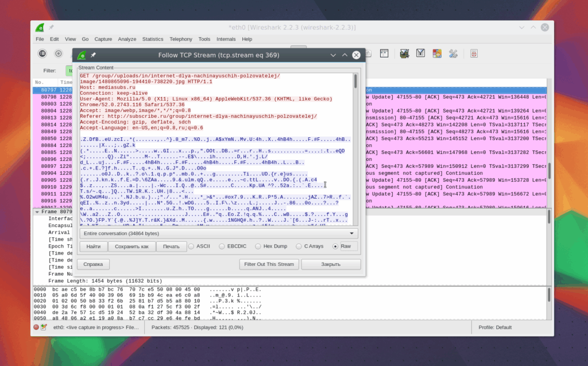Click the 'Profile: Default' status bar entry
This screenshot has width=588, height=366.
[x=495, y=328]
